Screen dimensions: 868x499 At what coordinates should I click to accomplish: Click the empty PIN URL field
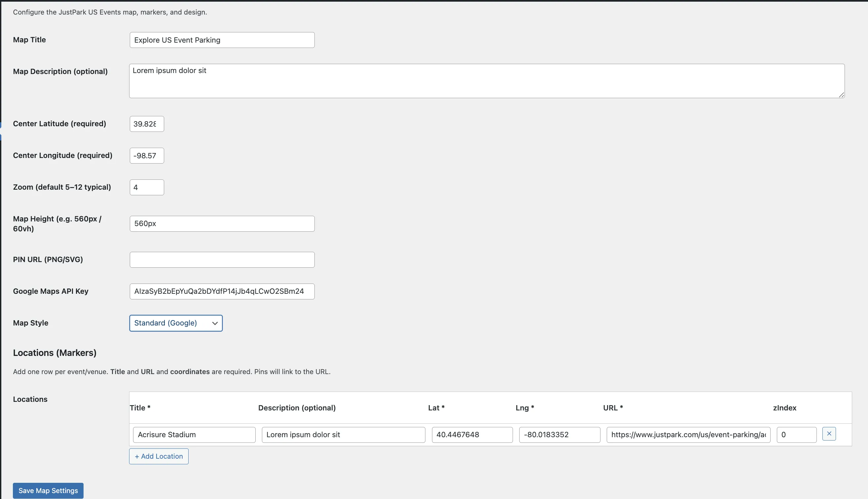pyautogui.click(x=222, y=259)
